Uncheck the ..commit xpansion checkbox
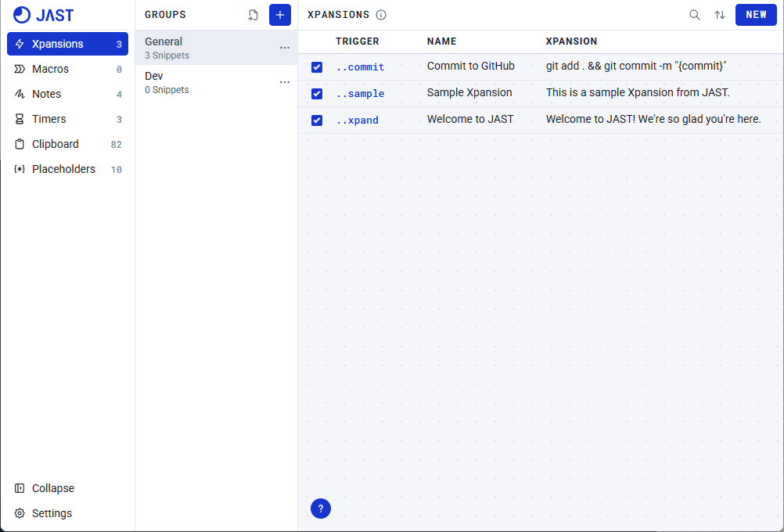The height and width of the screenshot is (532, 784). click(x=317, y=67)
